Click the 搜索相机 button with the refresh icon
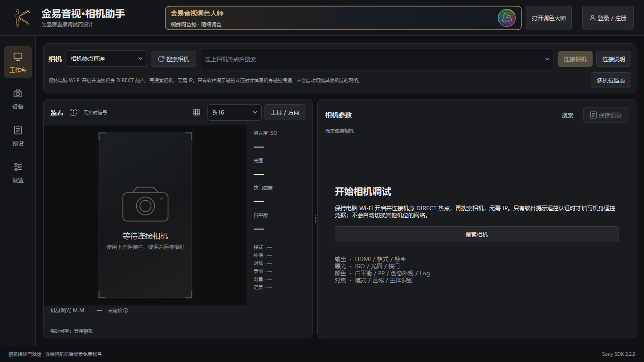This screenshot has width=644, height=362. pyautogui.click(x=173, y=59)
